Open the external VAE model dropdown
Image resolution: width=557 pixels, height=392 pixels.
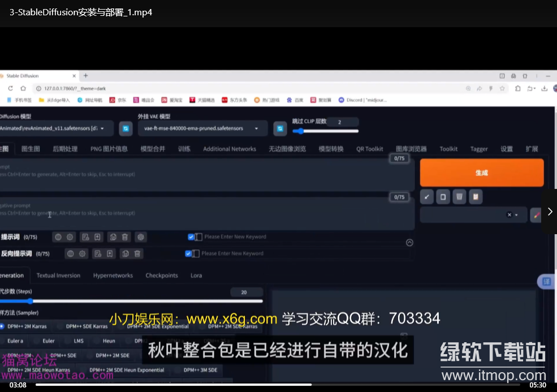click(x=202, y=128)
